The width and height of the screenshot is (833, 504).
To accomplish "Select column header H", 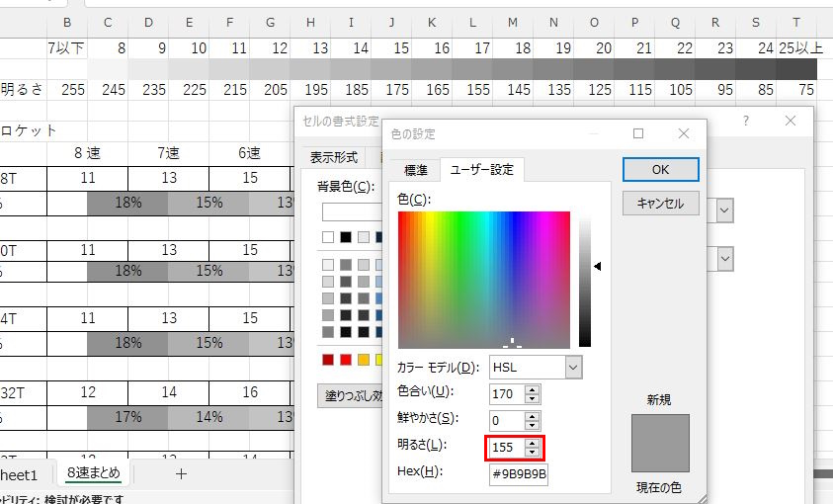I will [x=310, y=22].
